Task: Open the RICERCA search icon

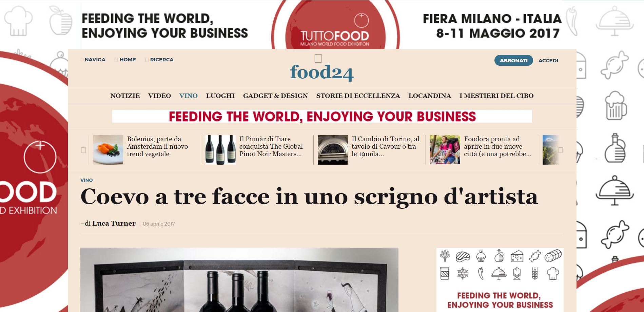Action: (147, 60)
